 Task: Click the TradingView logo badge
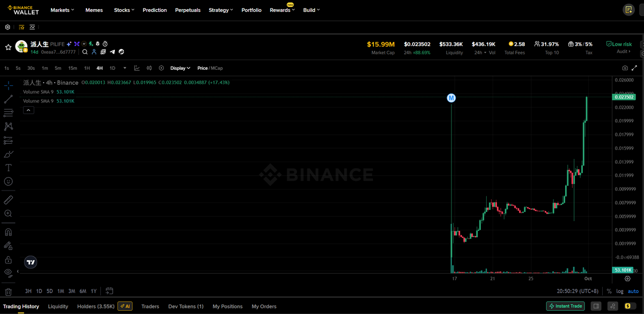pyautogui.click(x=31, y=262)
